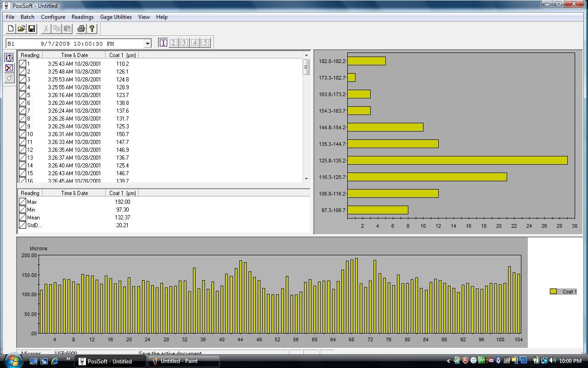The height and width of the screenshot is (368, 588).
Task: Open the B1 batch dropdown arrow
Action: point(147,43)
